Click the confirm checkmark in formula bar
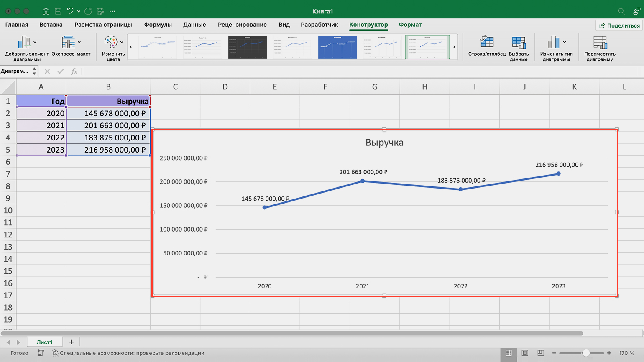The height and width of the screenshot is (362, 644). (x=61, y=71)
